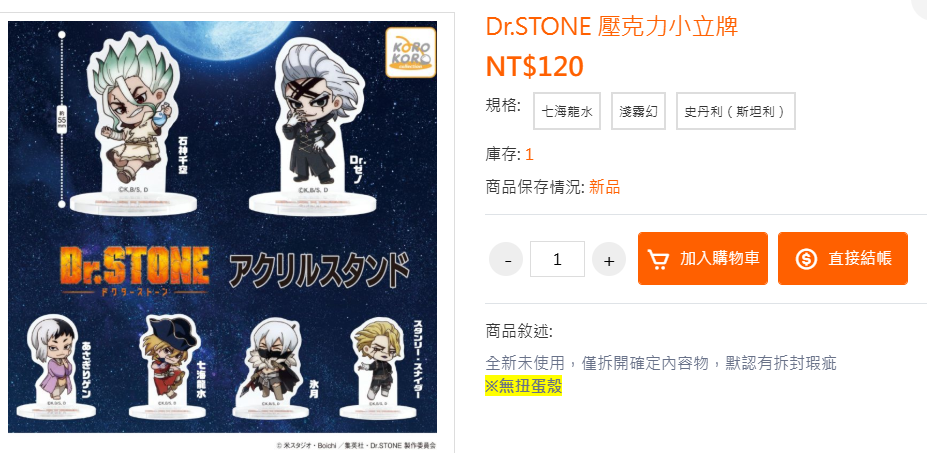Image resolution: width=927 pixels, height=453 pixels.
Task: Add the item with 加入購物車
Action: pos(703,258)
